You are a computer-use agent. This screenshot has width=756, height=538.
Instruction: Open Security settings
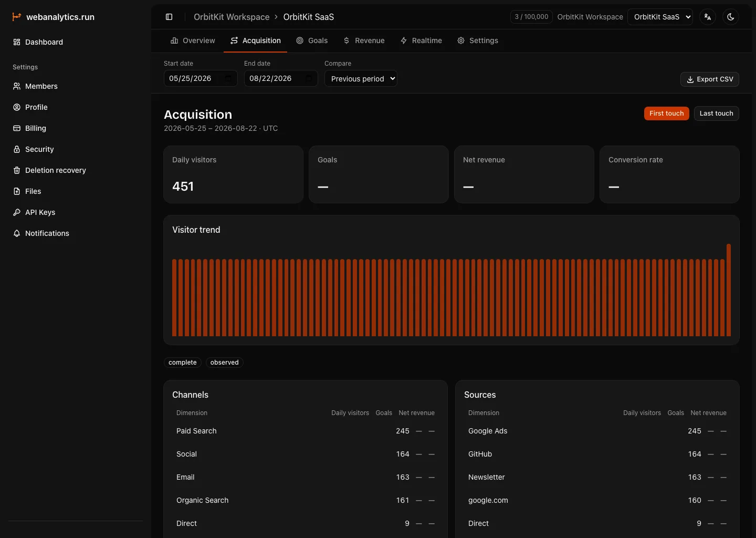click(x=76, y=149)
